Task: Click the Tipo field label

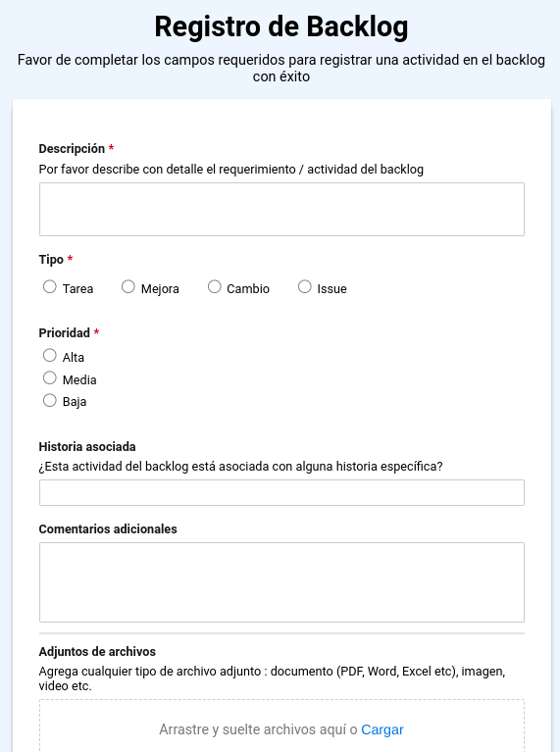Action: click(x=51, y=260)
